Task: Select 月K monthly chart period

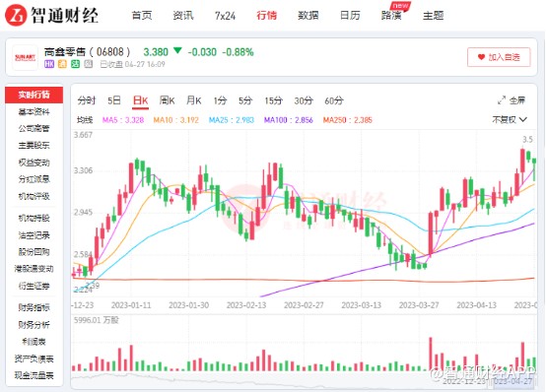Action: tap(193, 100)
